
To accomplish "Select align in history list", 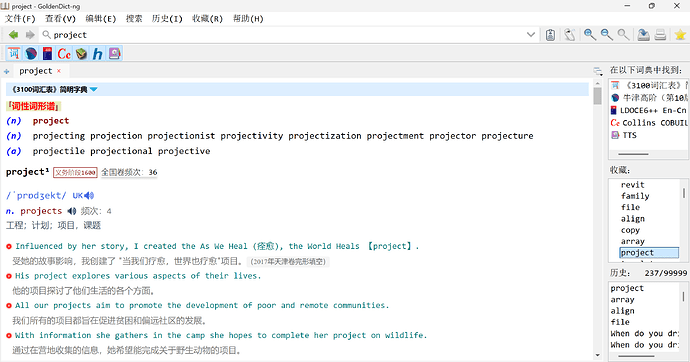I will pos(622,311).
